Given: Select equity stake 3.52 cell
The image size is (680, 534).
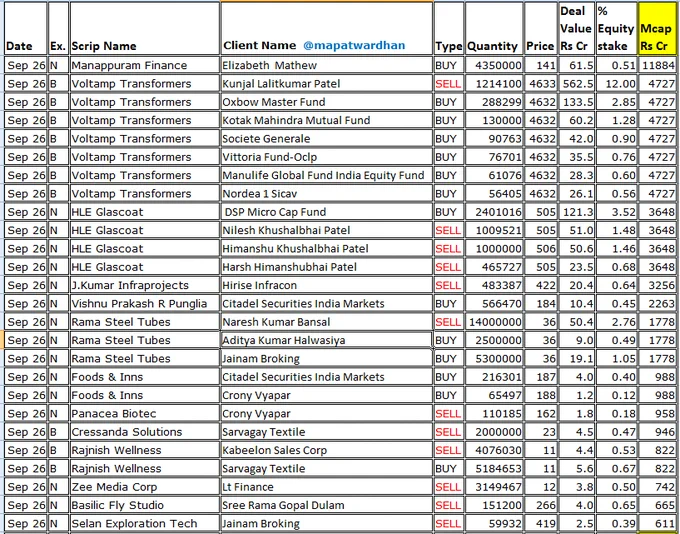Looking at the screenshot, I should click(616, 212).
